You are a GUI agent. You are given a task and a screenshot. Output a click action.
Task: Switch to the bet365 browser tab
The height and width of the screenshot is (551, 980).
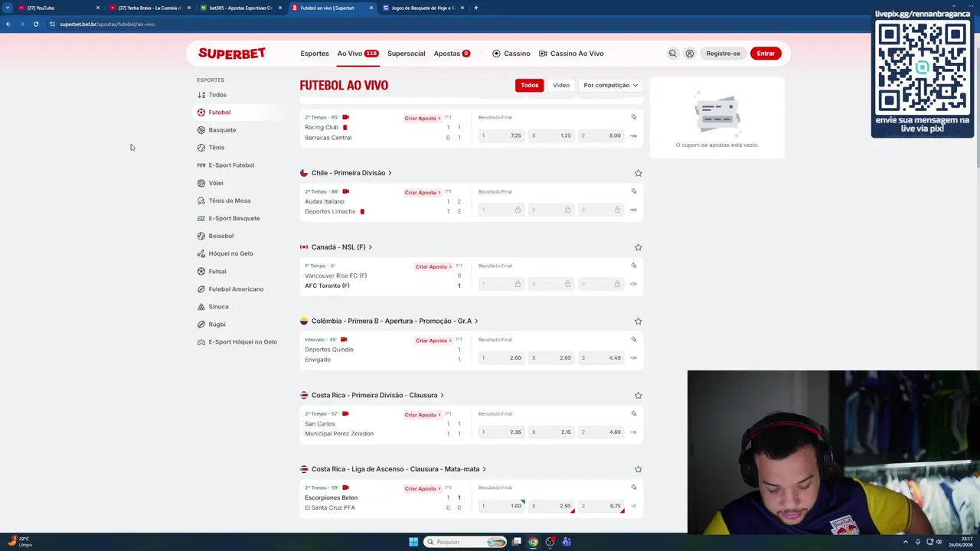click(240, 8)
